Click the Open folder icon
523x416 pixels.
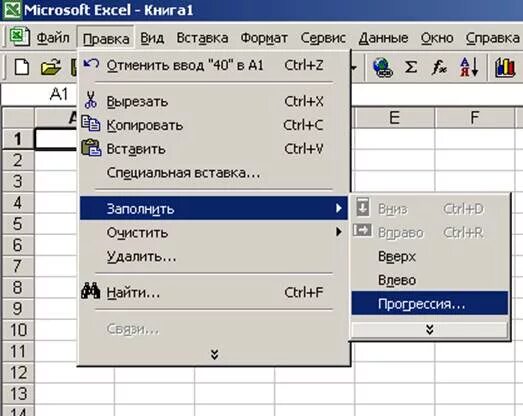(51, 67)
